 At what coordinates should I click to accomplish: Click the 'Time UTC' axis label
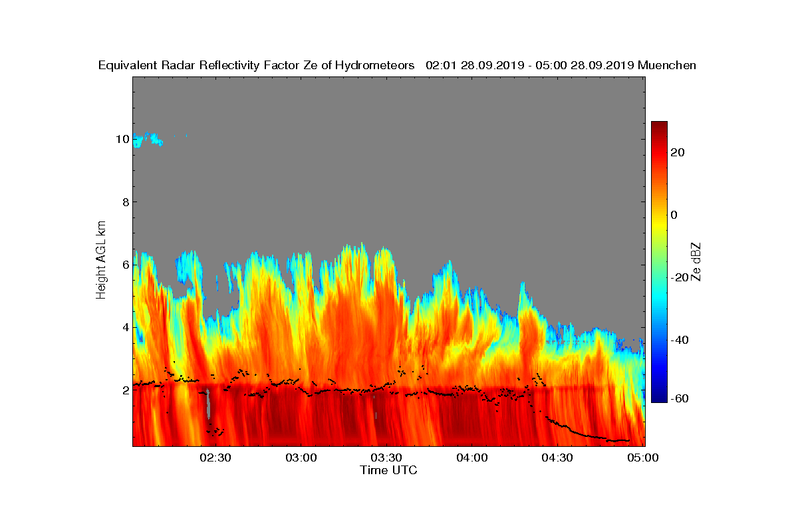coord(389,470)
